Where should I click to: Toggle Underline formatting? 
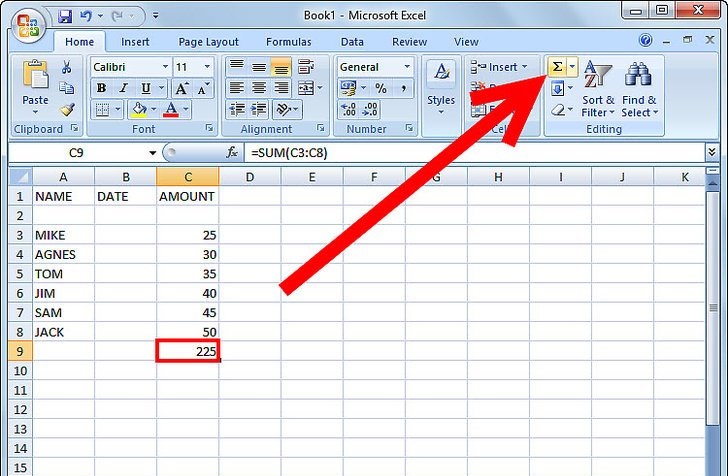point(146,88)
